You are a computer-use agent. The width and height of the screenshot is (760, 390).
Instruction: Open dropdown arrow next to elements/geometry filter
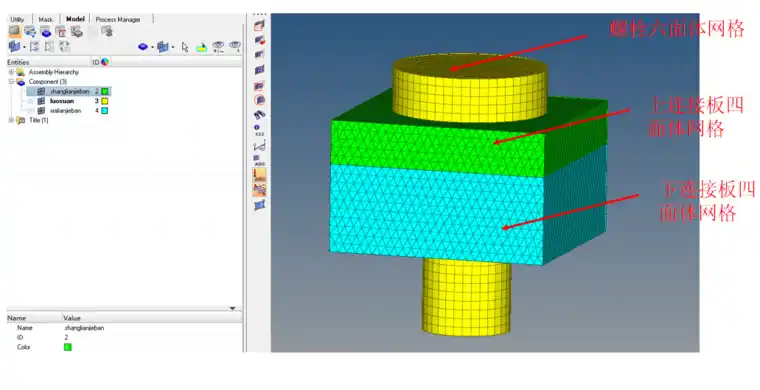173,47
